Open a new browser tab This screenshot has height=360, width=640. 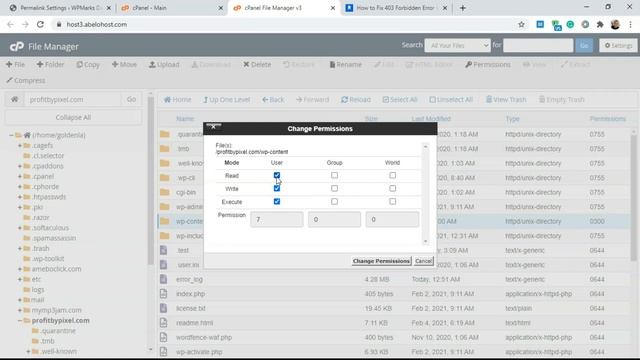(462, 8)
